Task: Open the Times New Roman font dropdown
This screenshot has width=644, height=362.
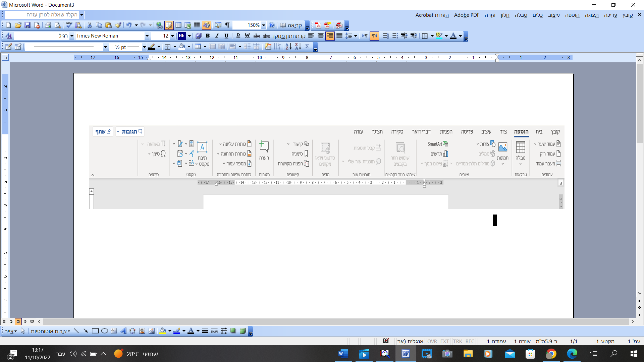Action: click(x=147, y=36)
